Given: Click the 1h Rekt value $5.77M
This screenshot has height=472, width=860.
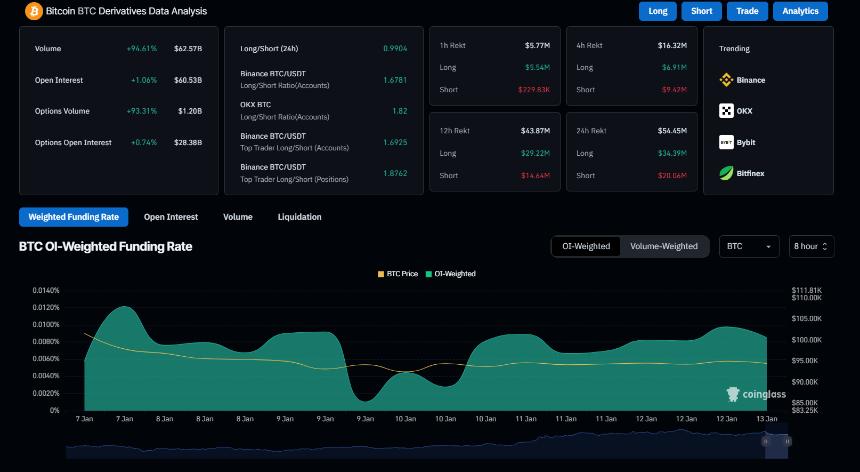Looking at the screenshot, I should [x=537, y=46].
